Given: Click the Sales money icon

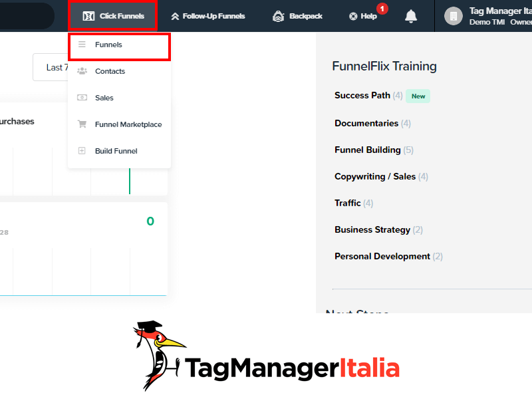Looking at the screenshot, I should pyautogui.click(x=82, y=98).
